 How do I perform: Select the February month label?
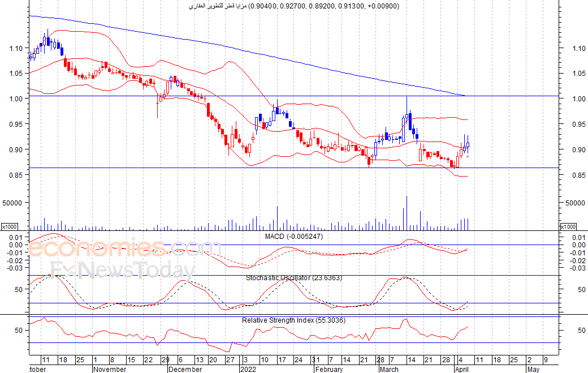point(329,369)
